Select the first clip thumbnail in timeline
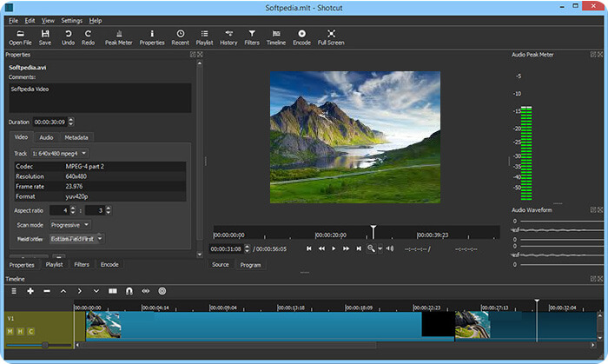The width and height of the screenshot is (608, 364). [x=103, y=325]
